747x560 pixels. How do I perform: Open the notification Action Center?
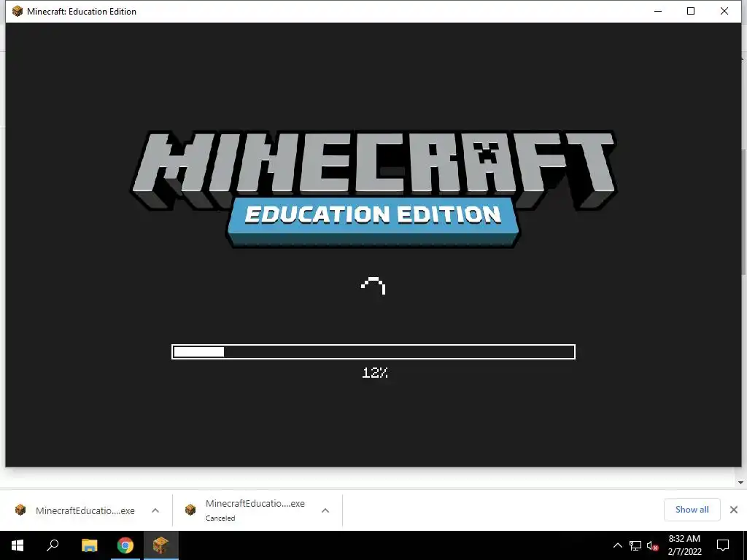point(723,545)
